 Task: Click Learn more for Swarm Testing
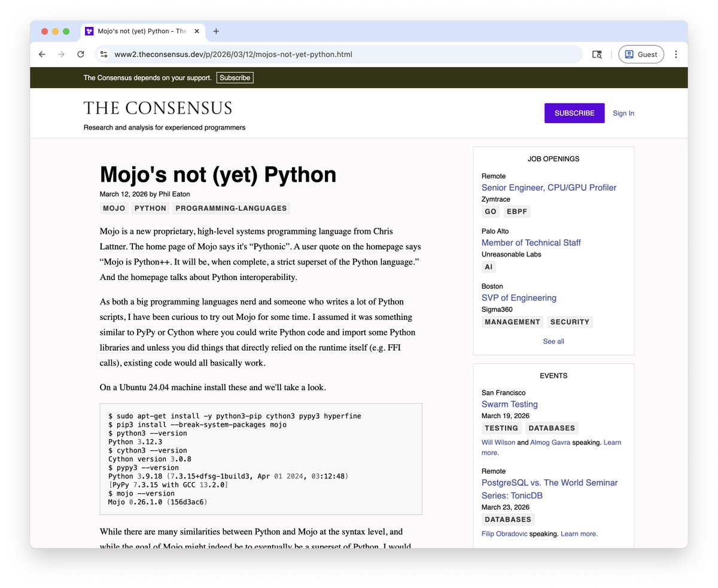tap(612, 443)
